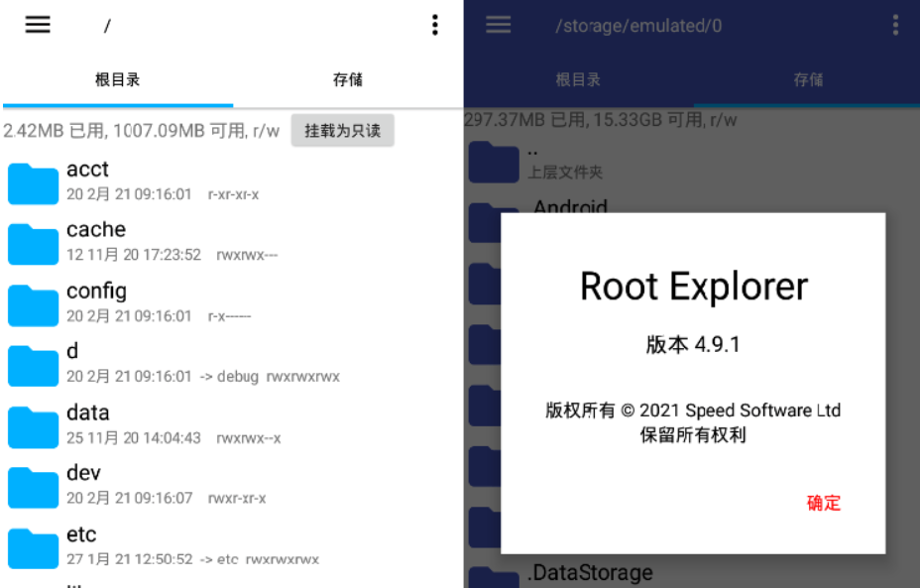Select the etc folder icon
The height and width of the screenshot is (588, 920).
tap(32, 546)
